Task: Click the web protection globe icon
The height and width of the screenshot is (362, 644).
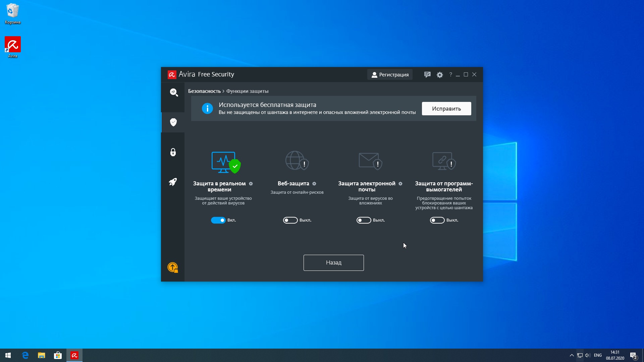Action: pyautogui.click(x=297, y=160)
